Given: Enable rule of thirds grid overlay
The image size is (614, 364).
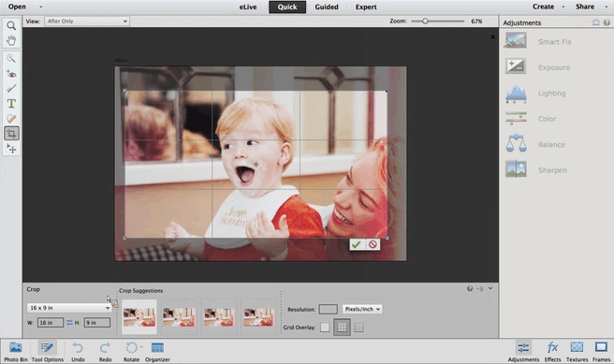Looking at the screenshot, I should [x=342, y=328].
